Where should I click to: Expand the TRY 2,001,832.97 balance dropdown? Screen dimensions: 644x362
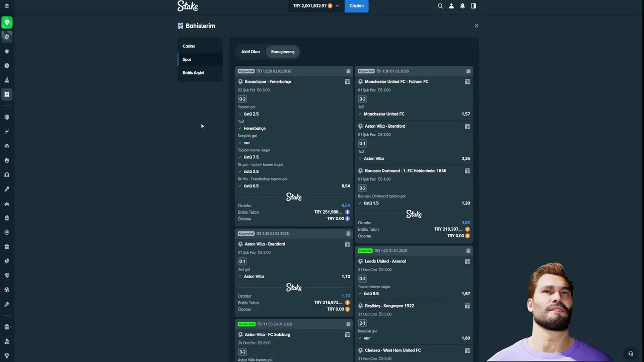tap(316, 6)
